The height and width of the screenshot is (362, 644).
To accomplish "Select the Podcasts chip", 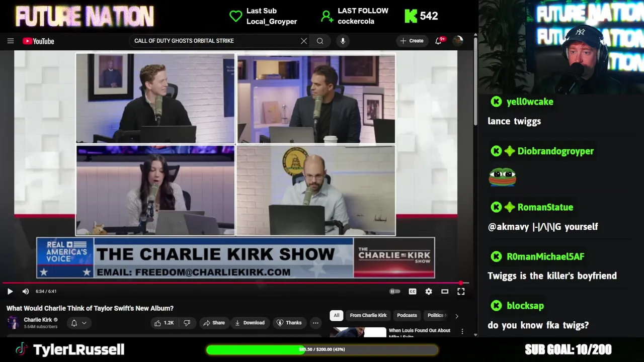I will (x=407, y=315).
